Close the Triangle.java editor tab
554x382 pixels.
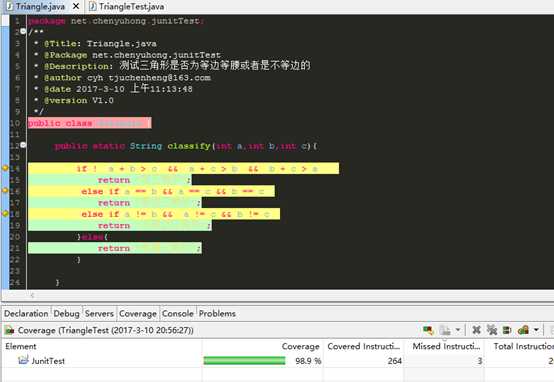[76, 6]
